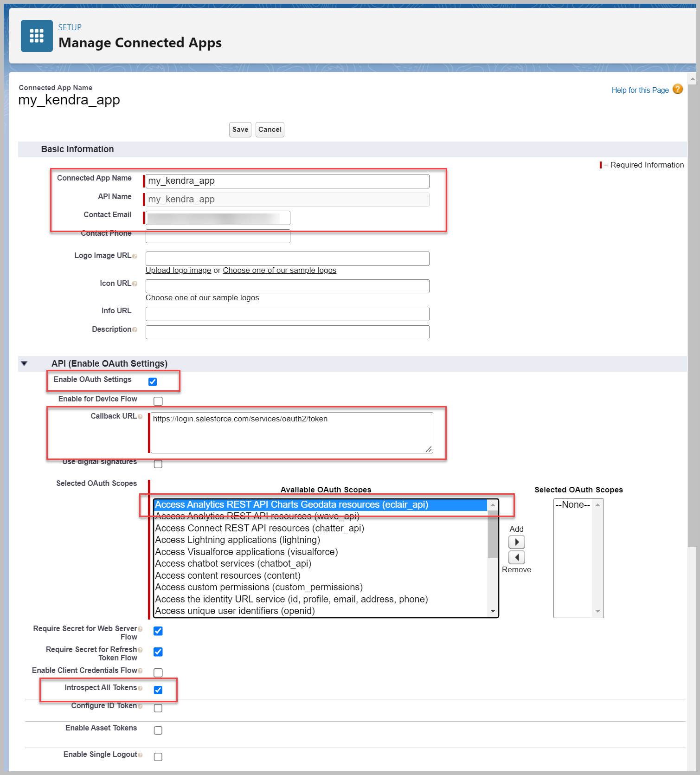Toggle Enable Client Credentials Flow checkbox
The width and height of the screenshot is (700, 775).
pos(158,672)
